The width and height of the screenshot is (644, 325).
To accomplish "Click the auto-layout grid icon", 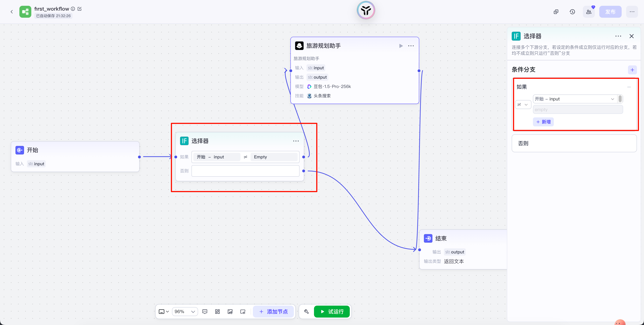I will coord(217,312).
